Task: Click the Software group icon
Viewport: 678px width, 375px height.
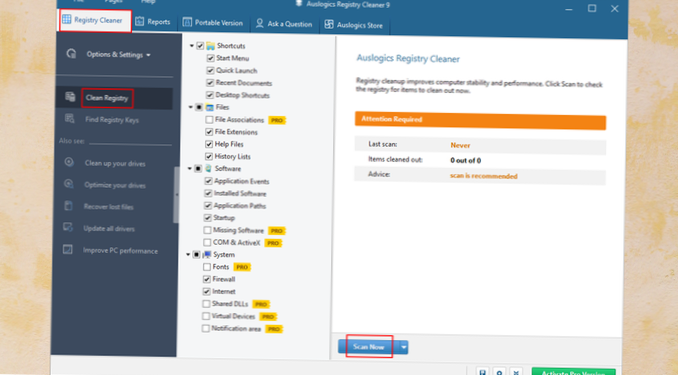Action: [x=208, y=168]
